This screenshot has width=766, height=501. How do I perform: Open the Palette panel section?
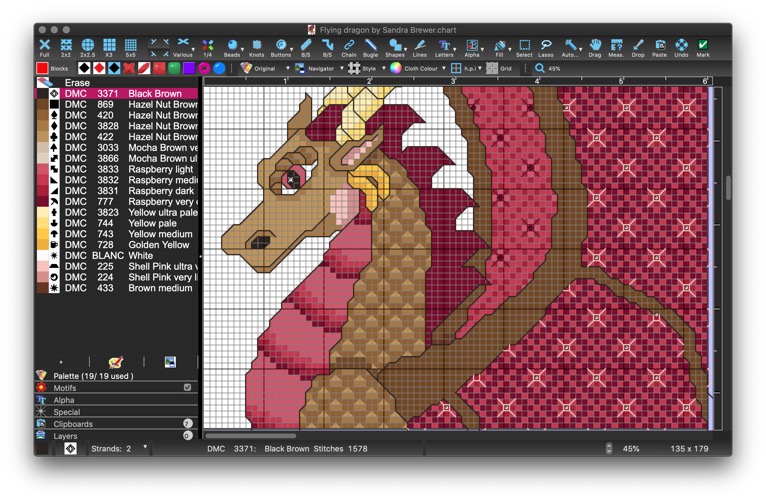(117, 376)
